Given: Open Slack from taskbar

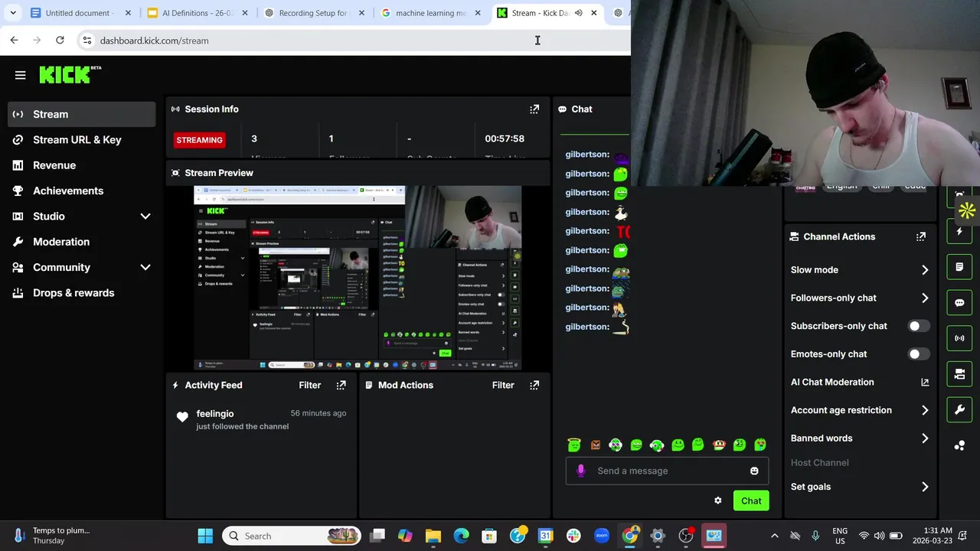Looking at the screenshot, I should pyautogui.click(x=573, y=536).
